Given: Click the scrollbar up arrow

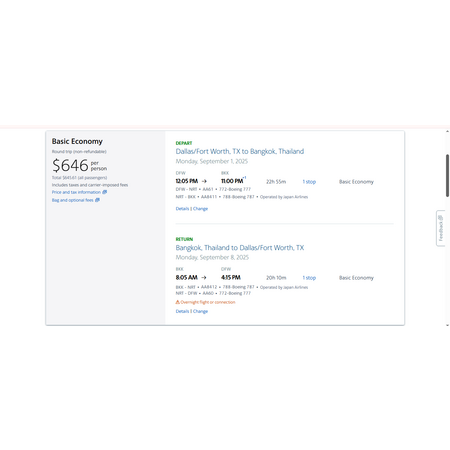Looking at the screenshot, I should [447, 132].
